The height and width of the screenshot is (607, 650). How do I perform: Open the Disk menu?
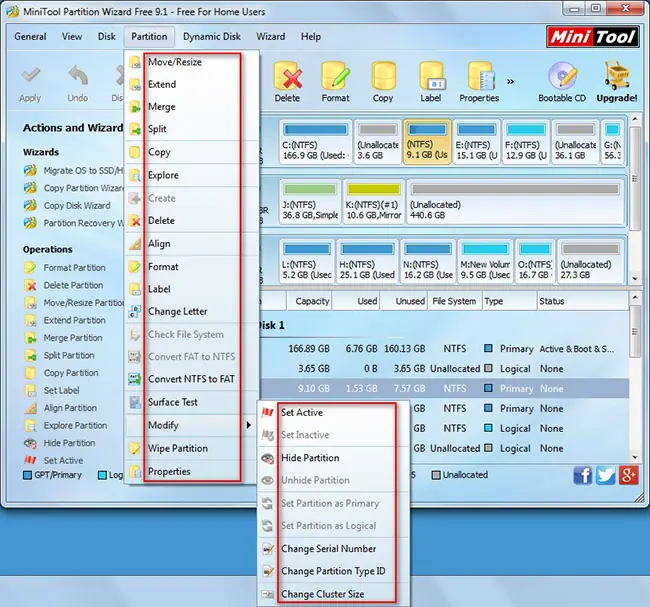click(107, 36)
